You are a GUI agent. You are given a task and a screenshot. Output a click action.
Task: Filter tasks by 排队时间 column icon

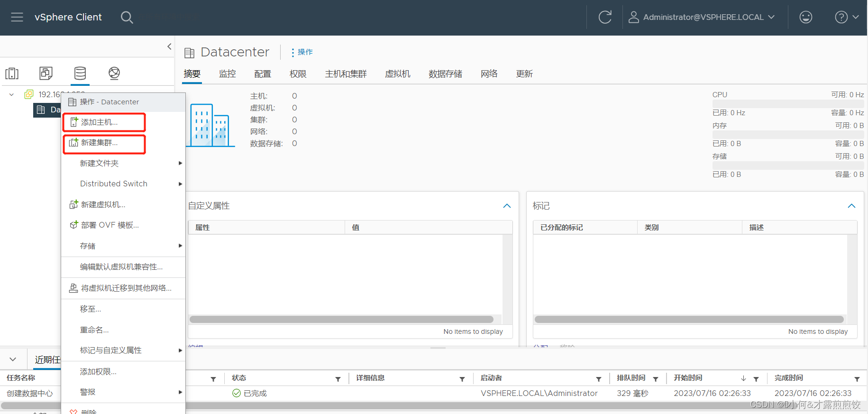656,379
